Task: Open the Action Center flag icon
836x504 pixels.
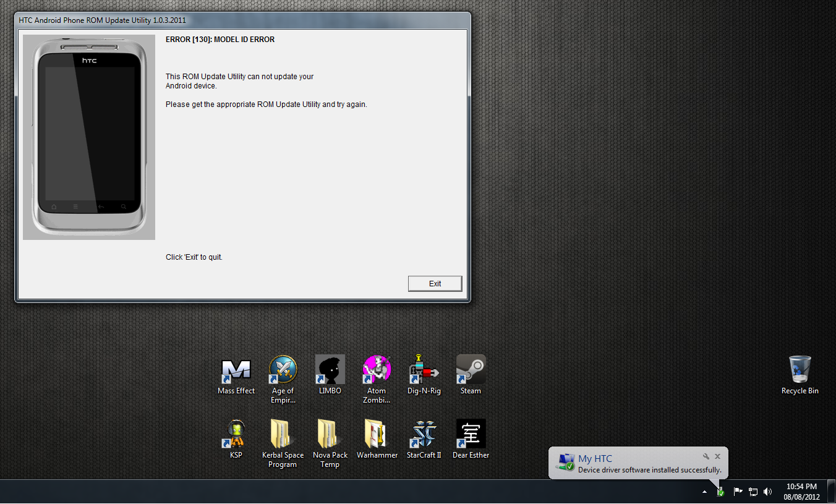Action: point(738,492)
